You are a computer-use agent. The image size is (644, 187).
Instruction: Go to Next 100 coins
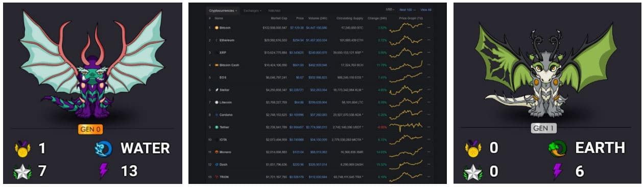pyautogui.click(x=407, y=10)
